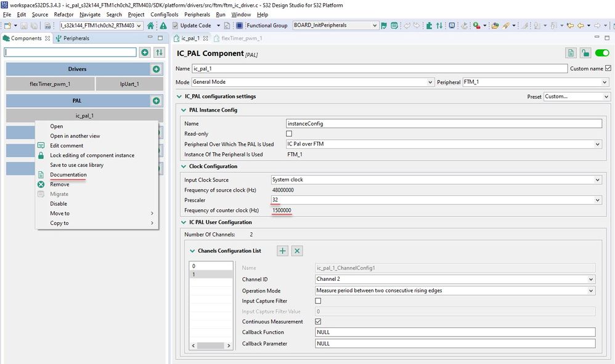This screenshot has height=364, width=615.
Task: Click the New wizard toolbar icon
Action: coord(7,25)
